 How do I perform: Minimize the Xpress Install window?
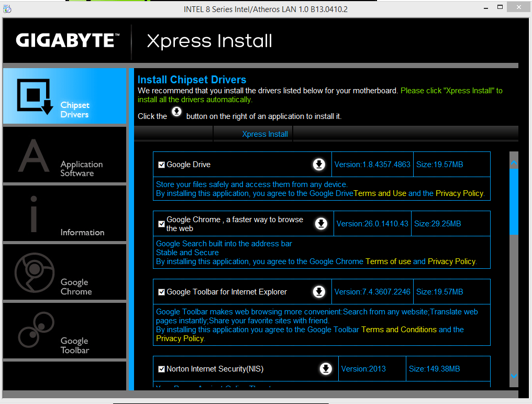[x=486, y=7]
